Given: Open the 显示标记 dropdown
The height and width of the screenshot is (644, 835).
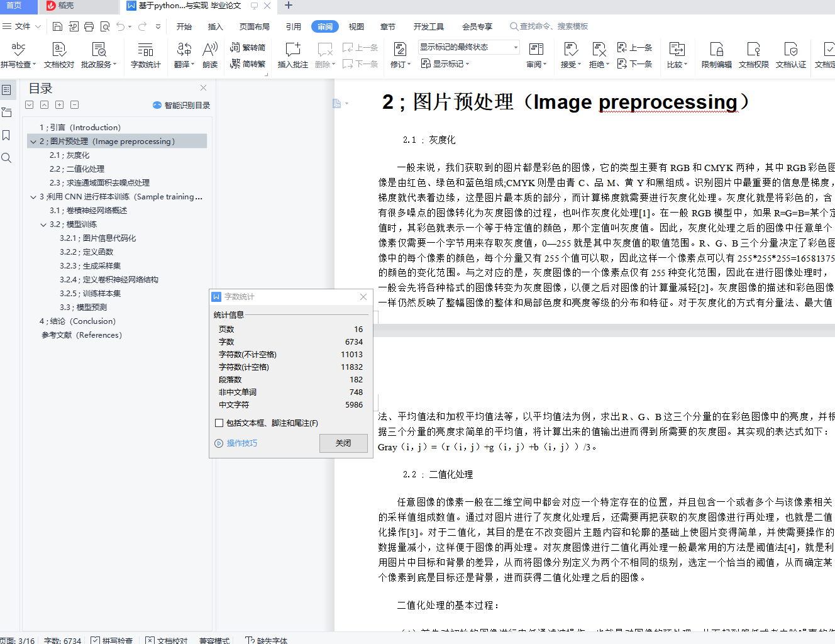Looking at the screenshot, I should [445, 64].
